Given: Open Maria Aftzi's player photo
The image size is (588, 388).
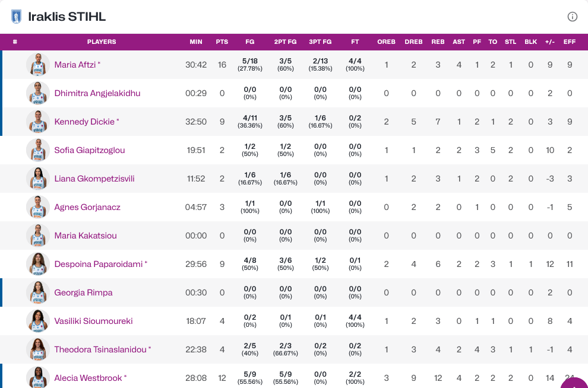Looking at the screenshot, I should 38,65.
